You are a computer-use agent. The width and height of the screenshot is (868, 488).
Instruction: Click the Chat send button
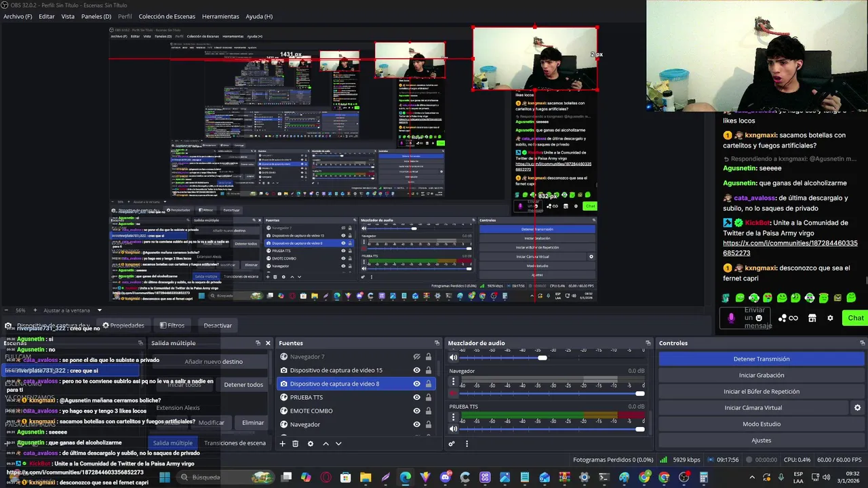pyautogui.click(x=855, y=318)
